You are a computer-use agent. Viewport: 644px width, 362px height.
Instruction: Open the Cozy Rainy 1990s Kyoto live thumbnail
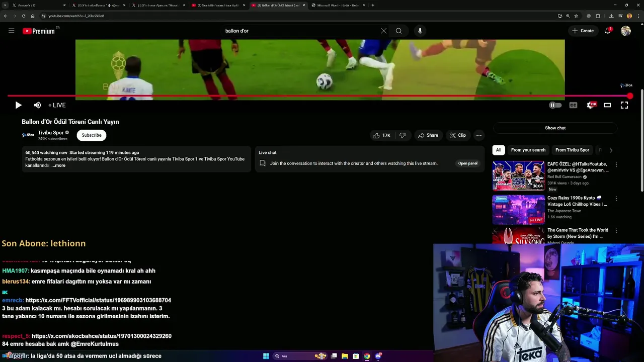coord(518,210)
